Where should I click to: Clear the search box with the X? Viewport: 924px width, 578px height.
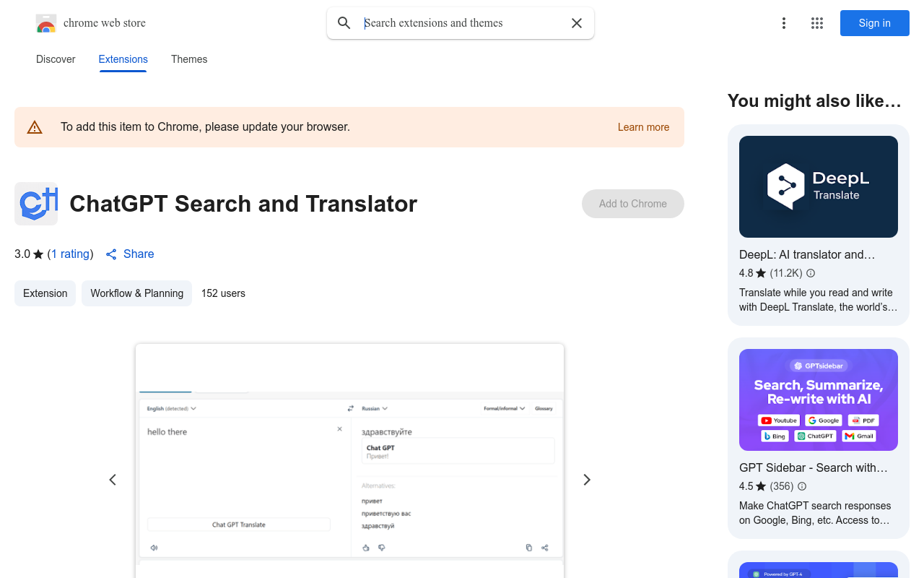point(577,23)
